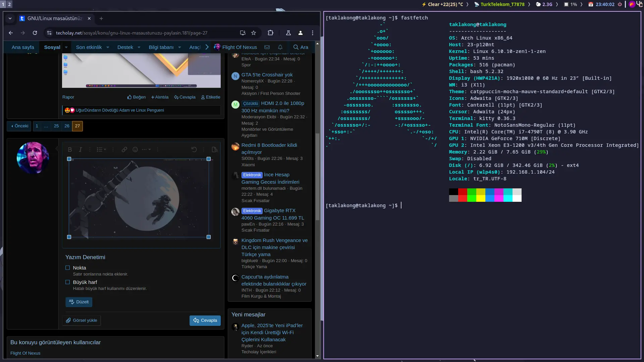This screenshot has height=362, width=644.
Task: Open Chrome labs flask icon
Action: pos(288,33)
